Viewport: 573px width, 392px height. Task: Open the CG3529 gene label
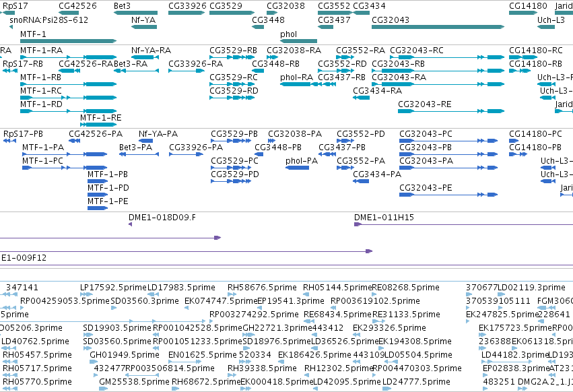click(226, 6)
